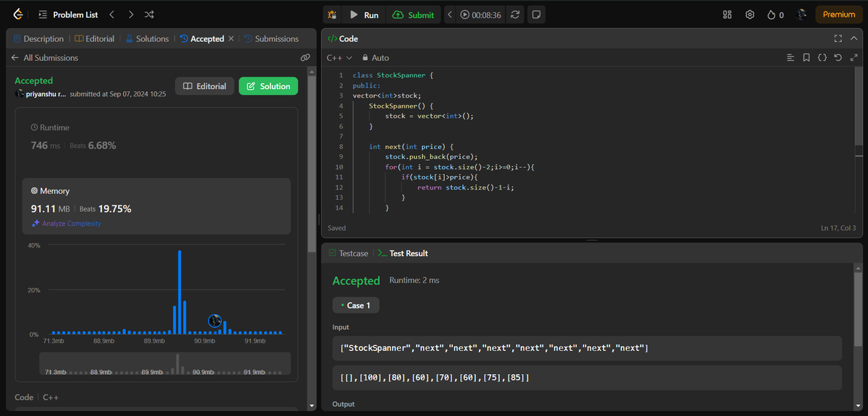Open the Problem List

click(x=68, y=14)
